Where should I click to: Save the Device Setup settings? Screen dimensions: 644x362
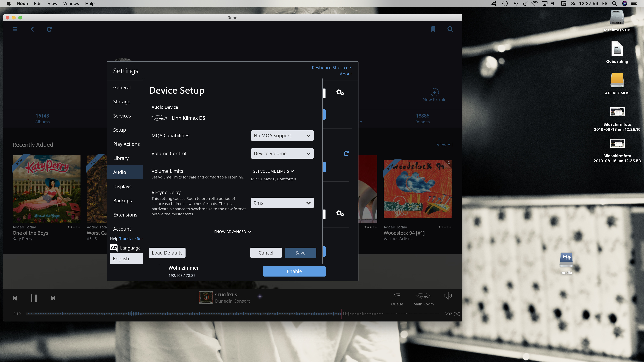tap(300, 253)
